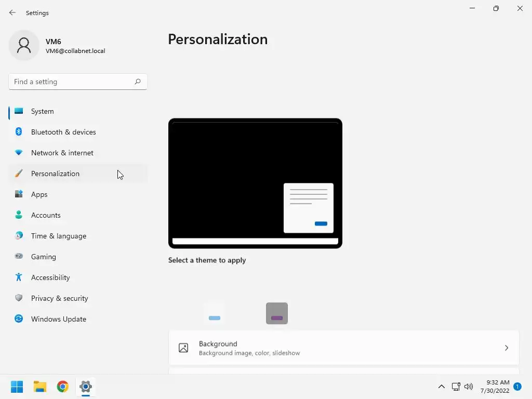This screenshot has width=532, height=399.
Task: Click the Find a setting search field
Action: 78,82
